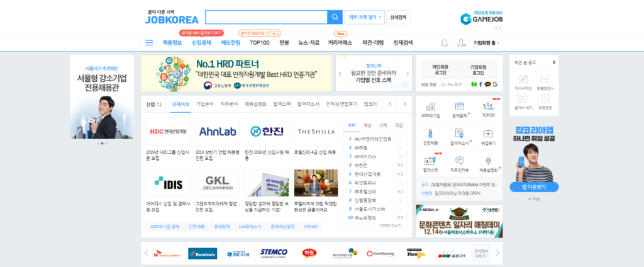644x267 pixels.
Task: Open the TOP100 더보기 link
Action: [x=391, y=225]
